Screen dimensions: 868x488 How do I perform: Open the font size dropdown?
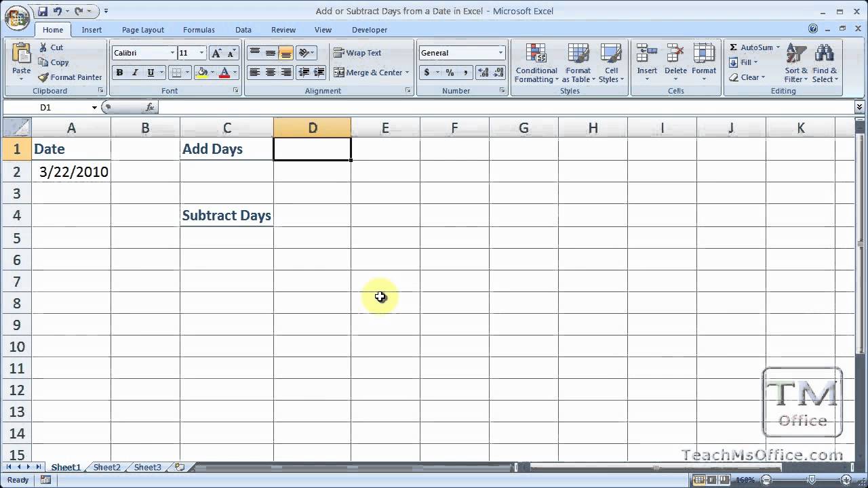coord(201,53)
